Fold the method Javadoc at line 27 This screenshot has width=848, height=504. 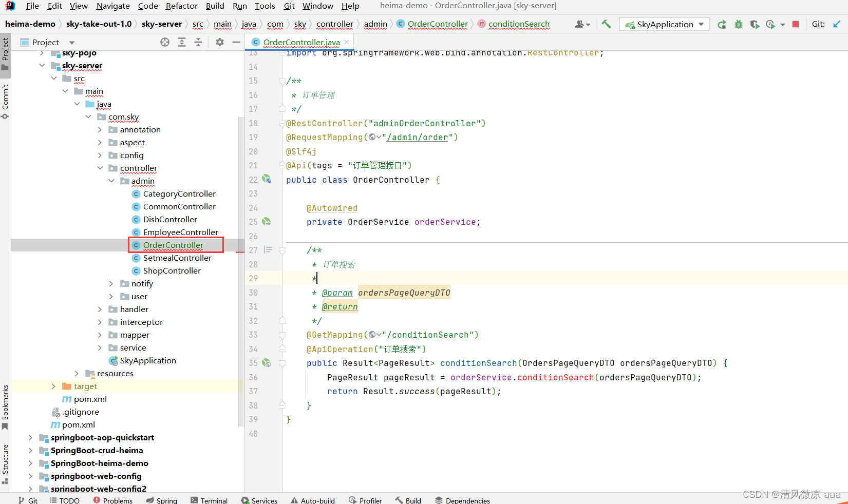click(282, 250)
